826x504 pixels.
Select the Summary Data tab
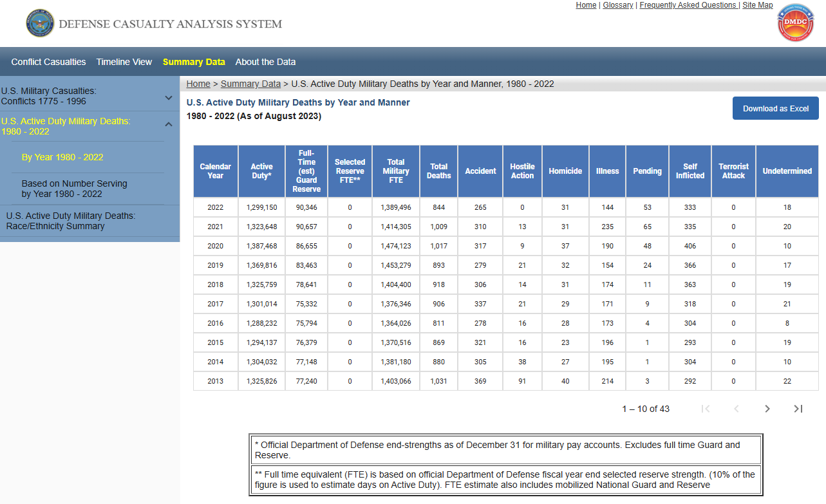point(194,62)
